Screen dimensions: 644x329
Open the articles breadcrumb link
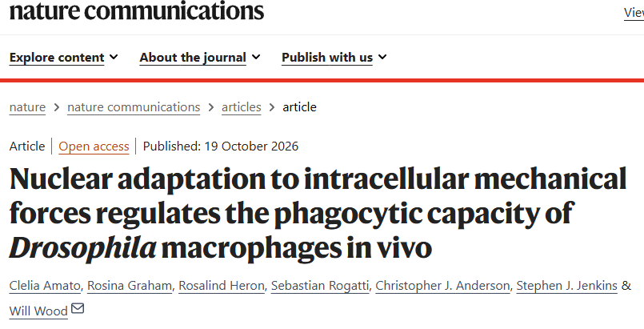pos(242,107)
